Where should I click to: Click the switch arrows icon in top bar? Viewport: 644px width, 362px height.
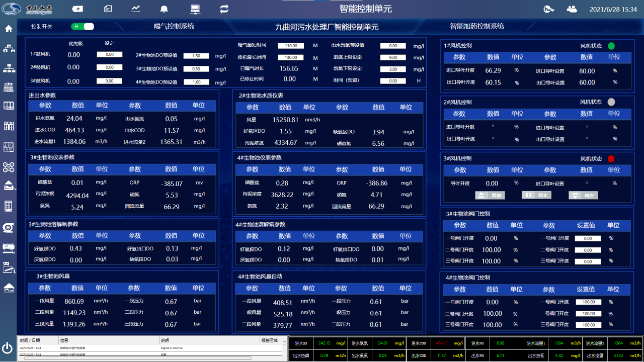[x=224, y=9]
